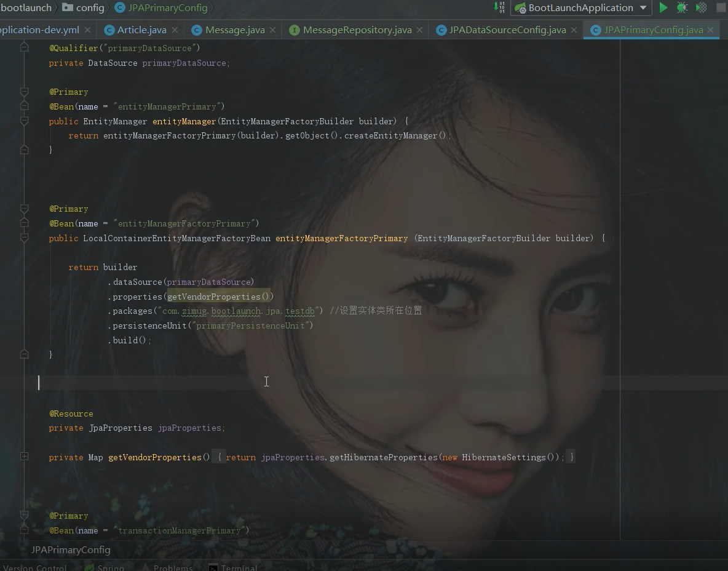The width and height of the screenshot is (728, 571).
Task: Close the MessageRepository.java tab
Action: pos(420,30)
